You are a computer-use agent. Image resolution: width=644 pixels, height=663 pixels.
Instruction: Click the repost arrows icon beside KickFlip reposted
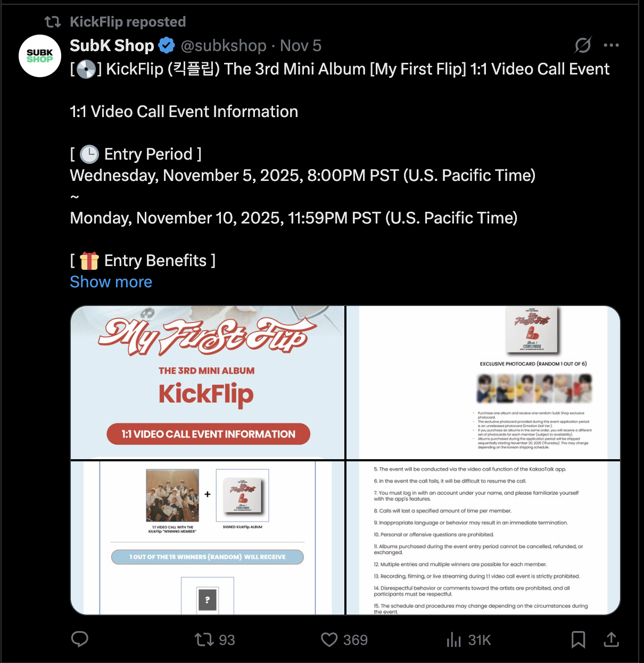point(53,22)
